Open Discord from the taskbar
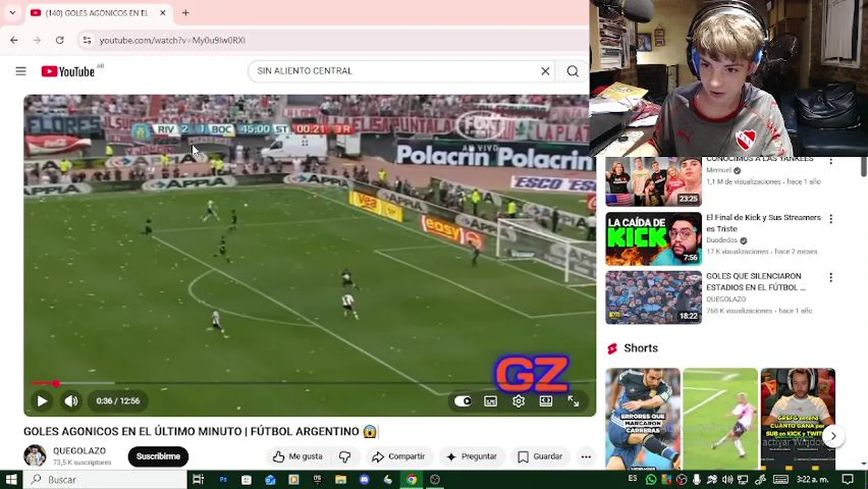Image resolution: width=868 pixels, height=489 pixels. [x=364, y=479]
